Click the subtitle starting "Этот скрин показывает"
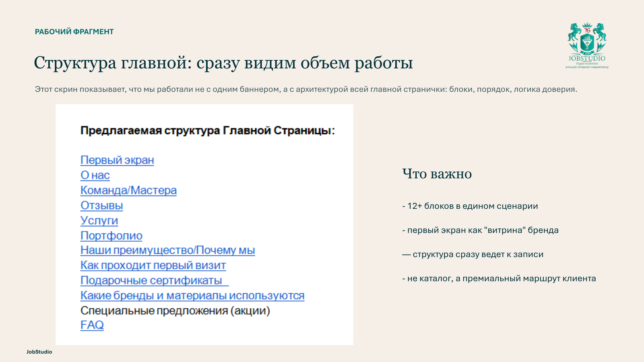The height and width of the screenshot is (362, 644). click(306, 89)
